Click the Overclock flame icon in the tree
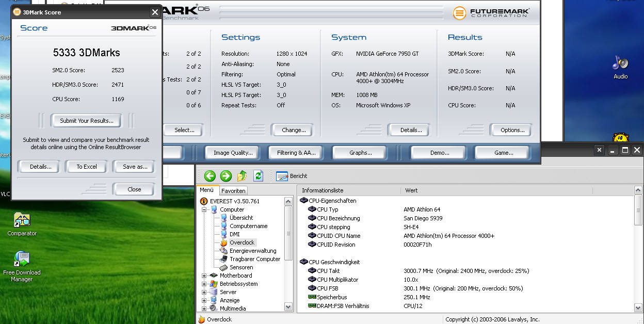 coord(224,242)
